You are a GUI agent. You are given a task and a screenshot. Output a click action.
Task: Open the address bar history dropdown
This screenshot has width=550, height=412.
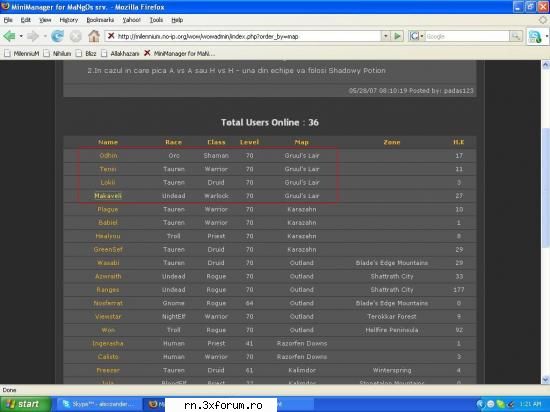tap(386, 36)
